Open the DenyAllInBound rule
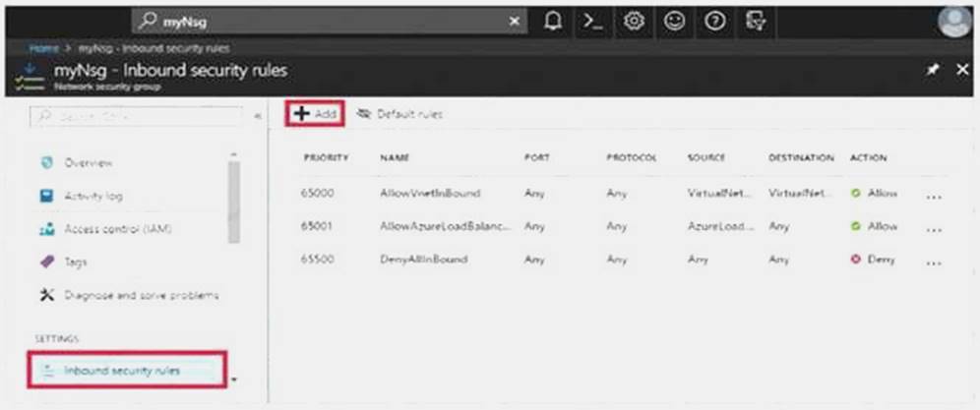The image size is (980, 410). coord(424,259)
